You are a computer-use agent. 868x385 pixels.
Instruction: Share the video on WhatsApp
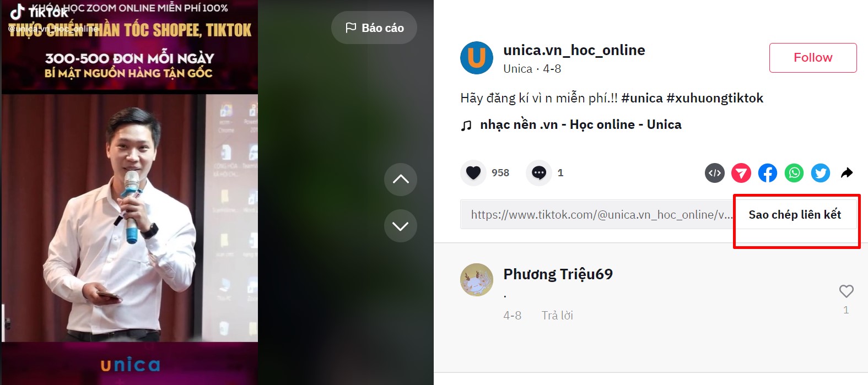(x=794, y=173)
